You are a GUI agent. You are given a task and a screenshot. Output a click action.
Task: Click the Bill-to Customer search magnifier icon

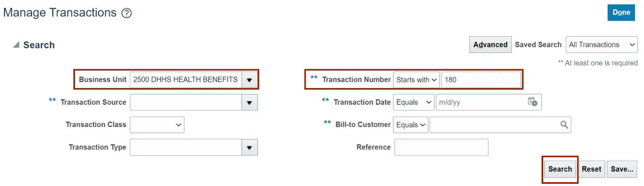[x=564, y=125]
